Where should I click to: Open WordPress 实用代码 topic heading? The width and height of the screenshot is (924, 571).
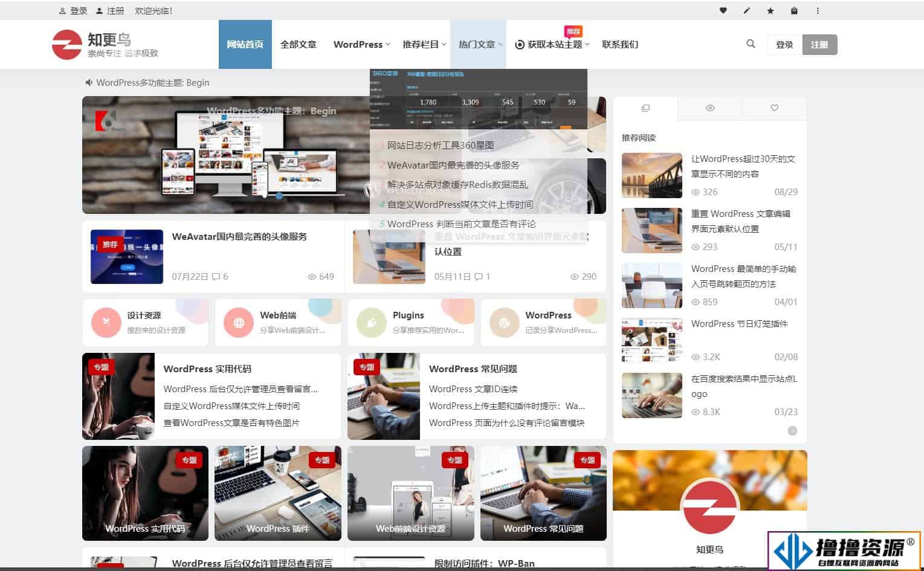(207, 369)
